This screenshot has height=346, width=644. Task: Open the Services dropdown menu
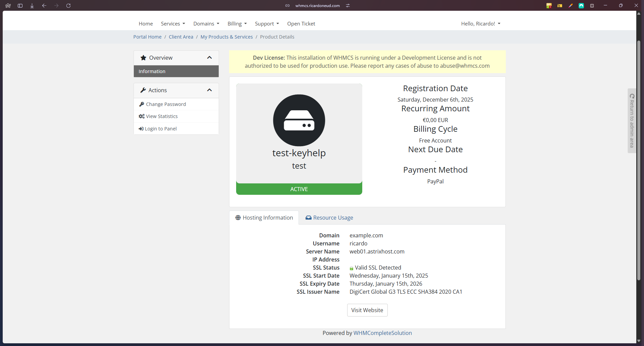(x=173, y=24)
